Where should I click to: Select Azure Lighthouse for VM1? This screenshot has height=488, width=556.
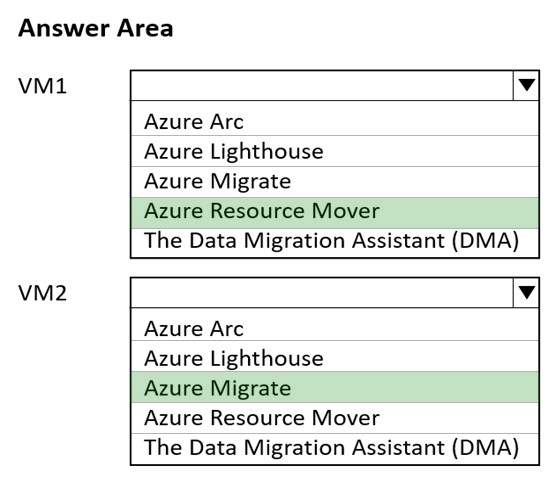tap(335, 151)
